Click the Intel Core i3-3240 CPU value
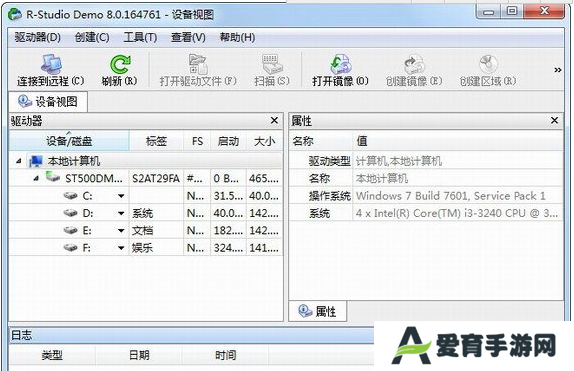 coord(457,213)
